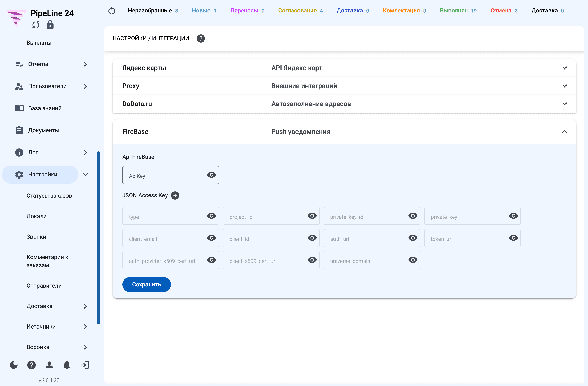Click the Лог info icon

tap(19, 152)
